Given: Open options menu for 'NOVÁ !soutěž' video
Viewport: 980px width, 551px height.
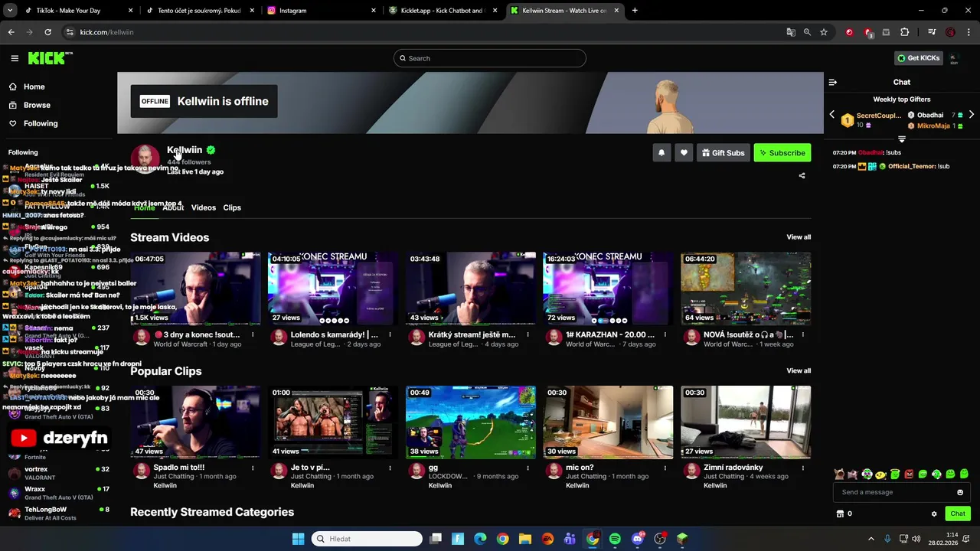Looking at the screenshot, I should click(x=803, y=334).
